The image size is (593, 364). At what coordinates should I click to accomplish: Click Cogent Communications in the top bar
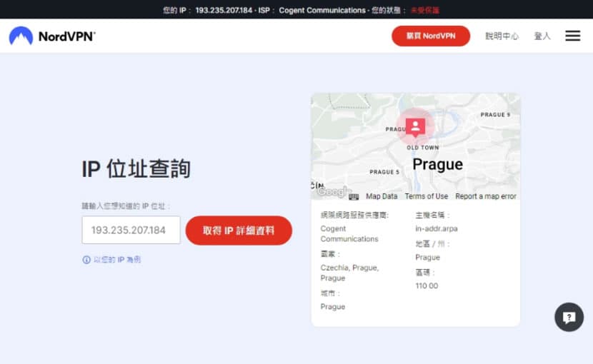(x=322, y=10)
